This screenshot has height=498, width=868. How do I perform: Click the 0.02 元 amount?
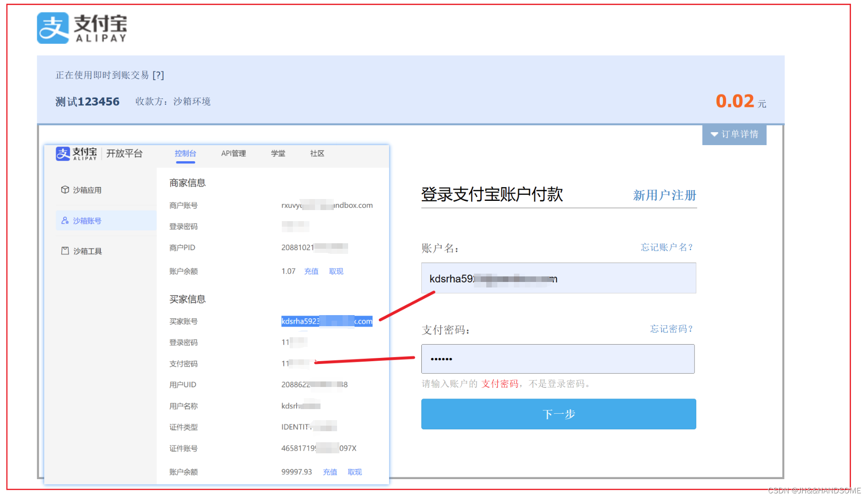[741, 101]
